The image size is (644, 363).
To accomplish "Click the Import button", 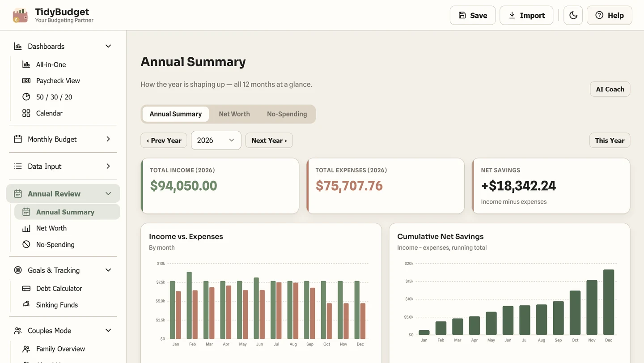I will tap(526, 15).
